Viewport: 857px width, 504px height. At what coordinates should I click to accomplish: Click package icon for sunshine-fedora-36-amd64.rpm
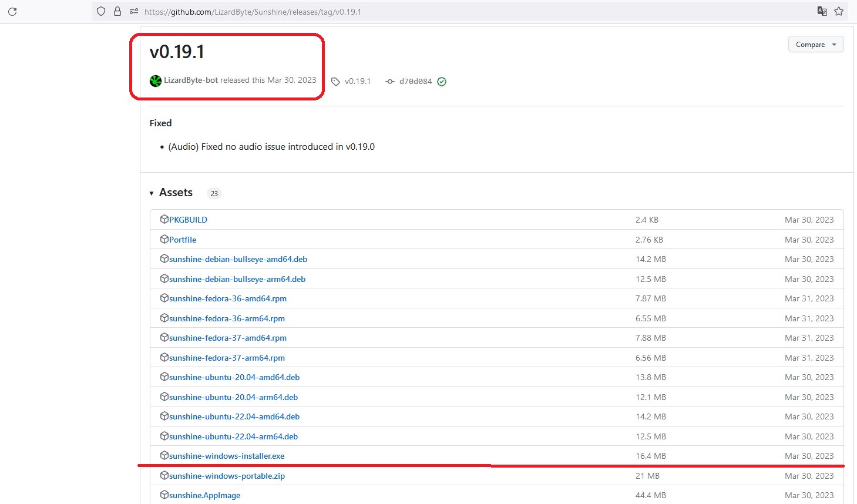coord(164,298)
